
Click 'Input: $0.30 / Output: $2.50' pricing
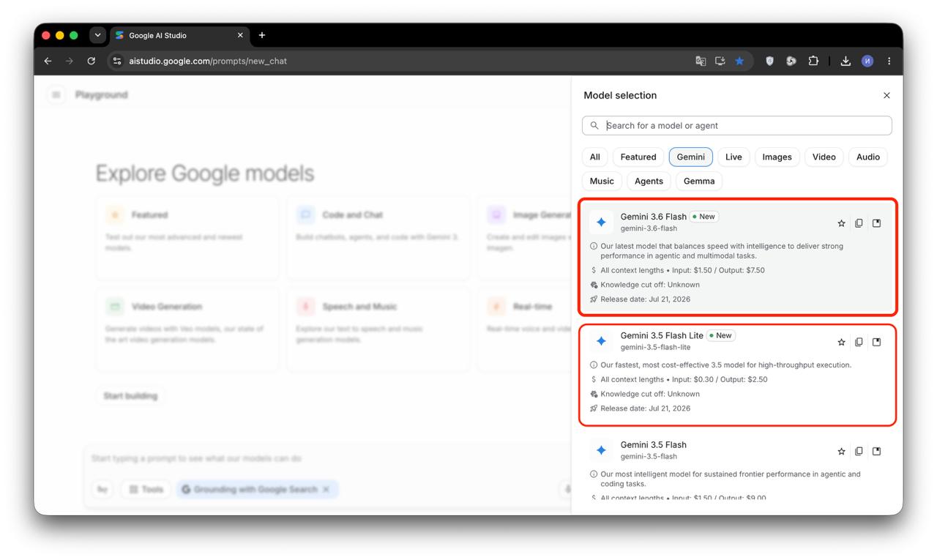(720, 379)
